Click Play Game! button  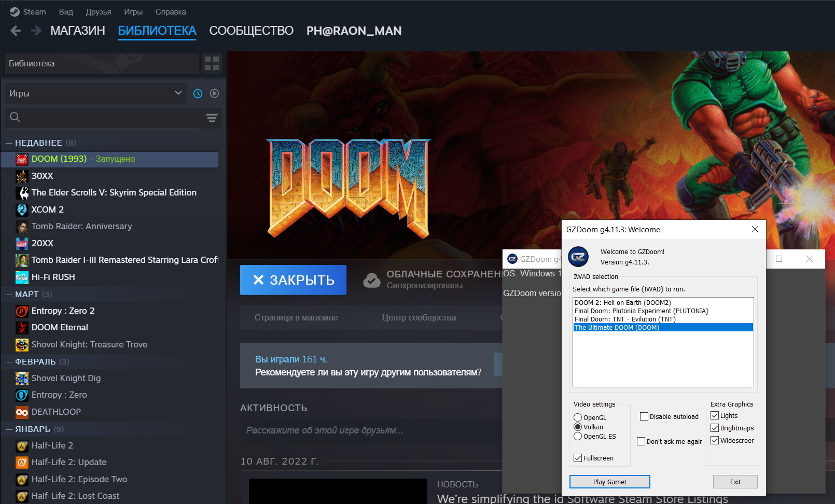click(x=609, y=482)
